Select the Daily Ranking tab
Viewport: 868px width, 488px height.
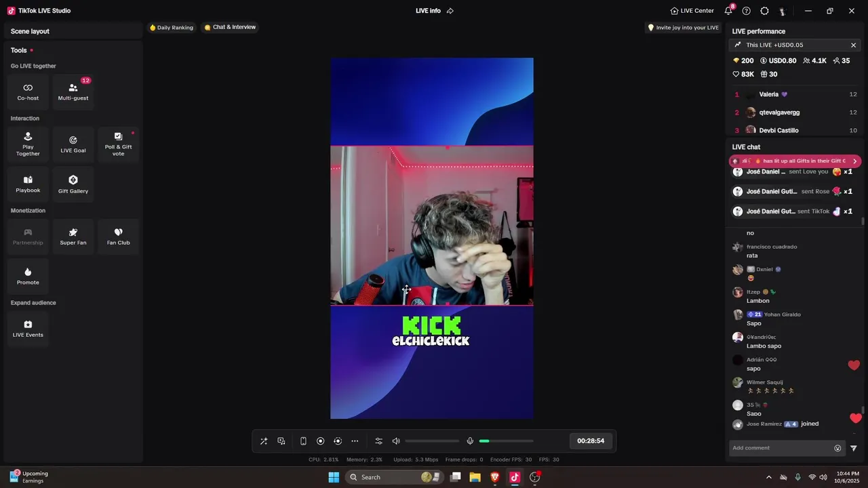(172, 28)
